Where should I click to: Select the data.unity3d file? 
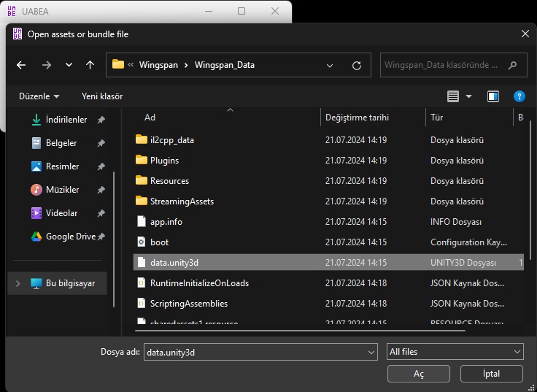click(328, 263)
